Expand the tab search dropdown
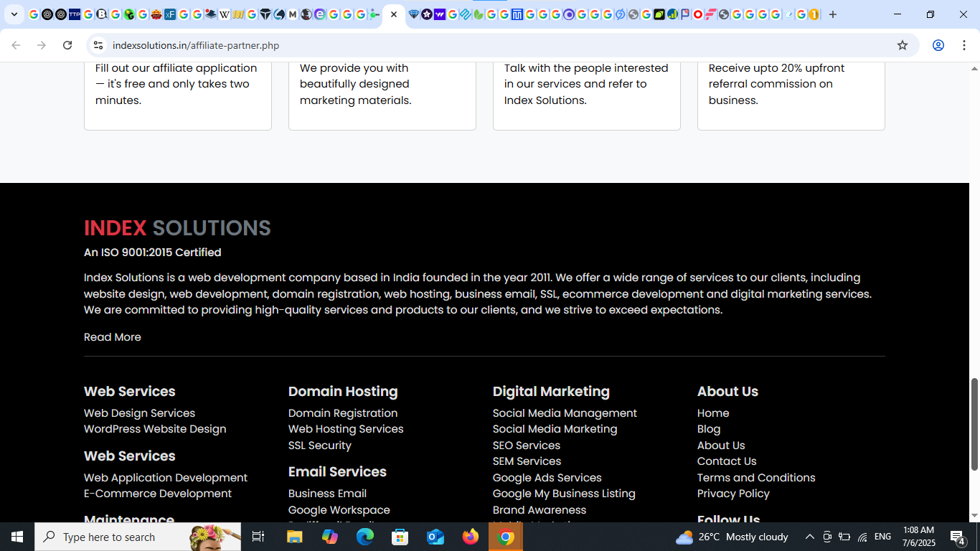Viewport: 980px width, 551px height. point(14,14)
